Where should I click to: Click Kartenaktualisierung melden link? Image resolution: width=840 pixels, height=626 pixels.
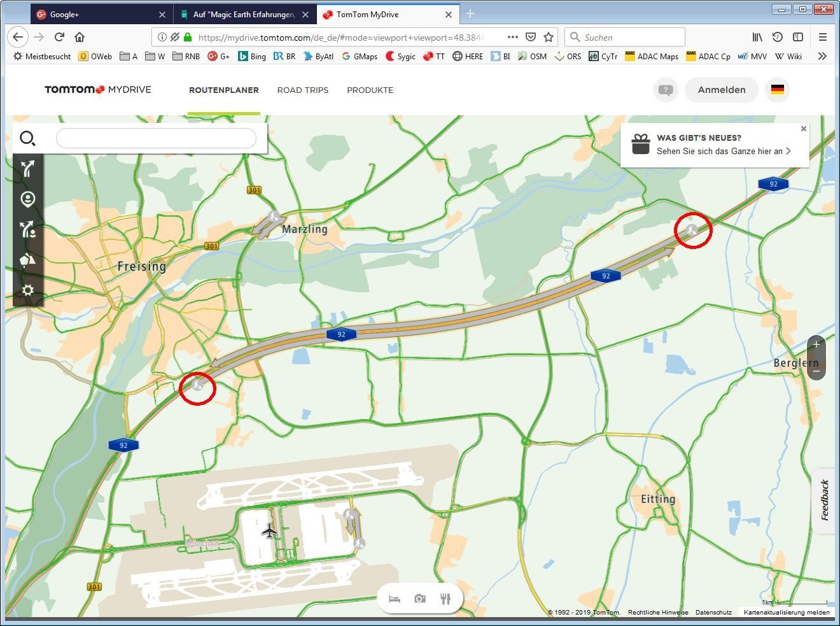point(787,613)
